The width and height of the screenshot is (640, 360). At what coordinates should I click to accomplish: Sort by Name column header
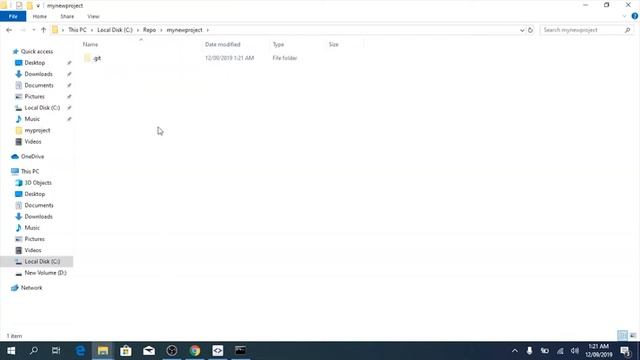tap(91, 44)
